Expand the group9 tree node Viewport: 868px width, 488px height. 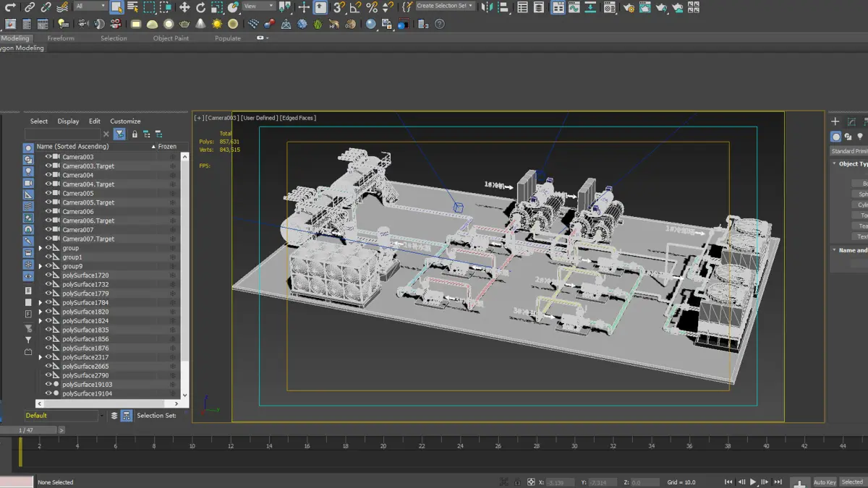(41, 266)
